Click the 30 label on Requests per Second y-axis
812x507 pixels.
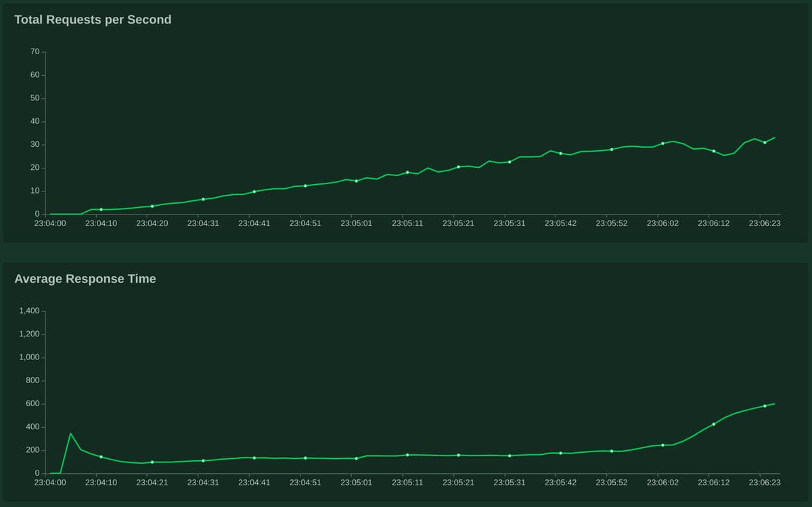coord(35,145)
